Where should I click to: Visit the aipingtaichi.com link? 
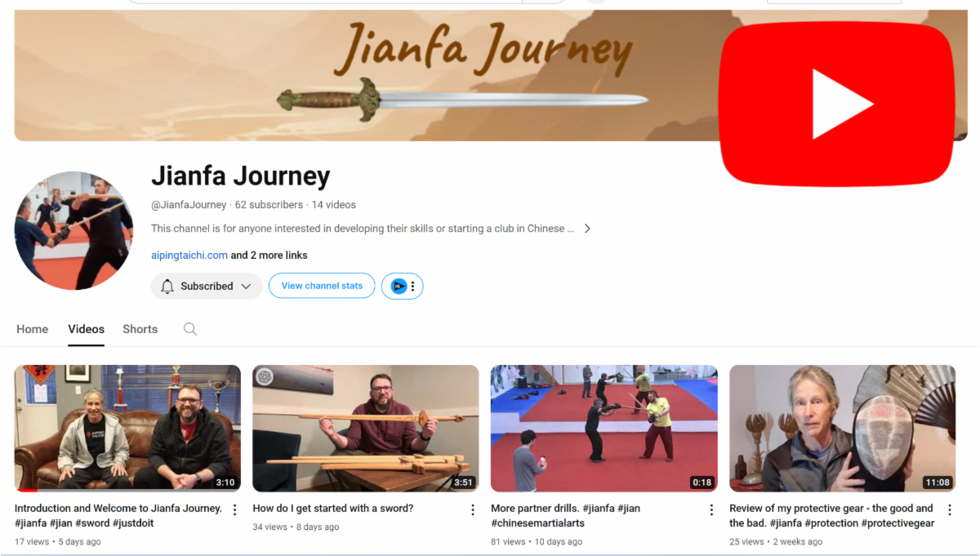[189, 256]
